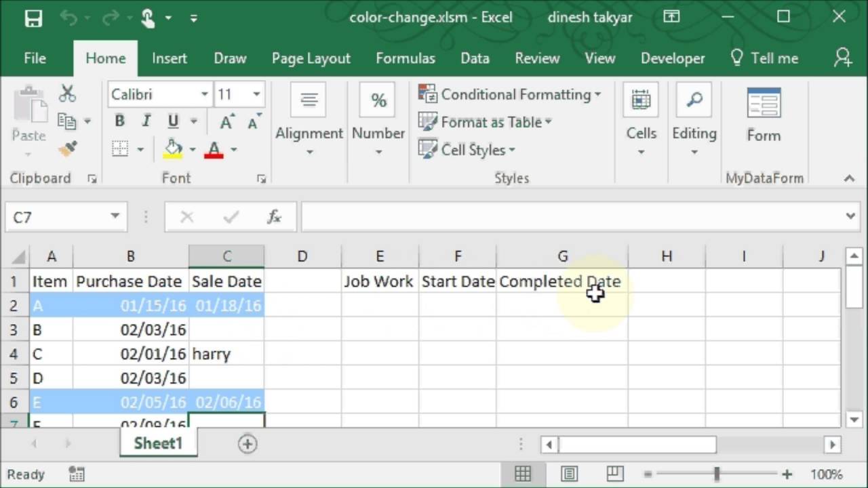Open Font settings dialog launcher
Viewport: 868px width, 488px height.
[260, 179]
